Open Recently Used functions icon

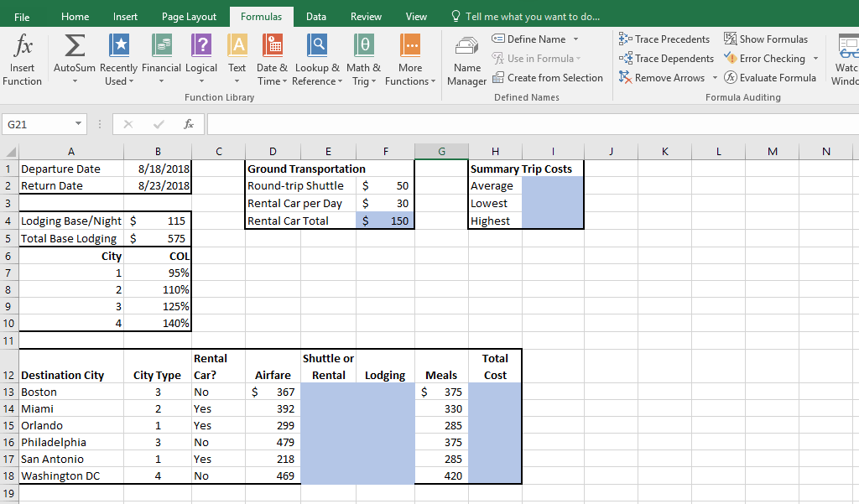[x=119, y=45]
